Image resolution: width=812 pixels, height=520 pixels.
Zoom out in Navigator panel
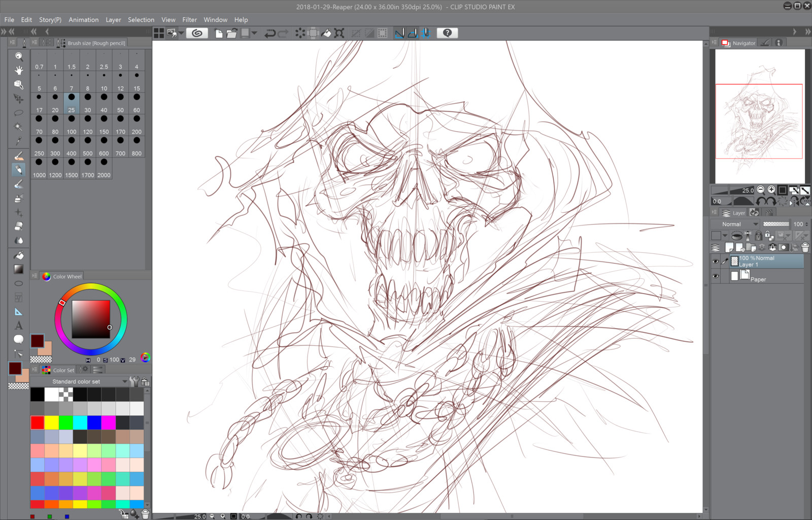pos(760,189)
